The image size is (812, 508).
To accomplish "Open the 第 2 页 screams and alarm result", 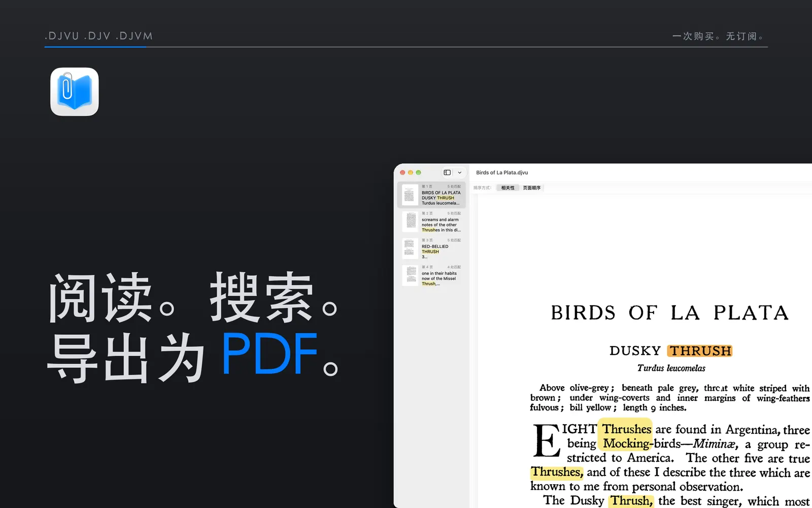I will tap(431, 222).
